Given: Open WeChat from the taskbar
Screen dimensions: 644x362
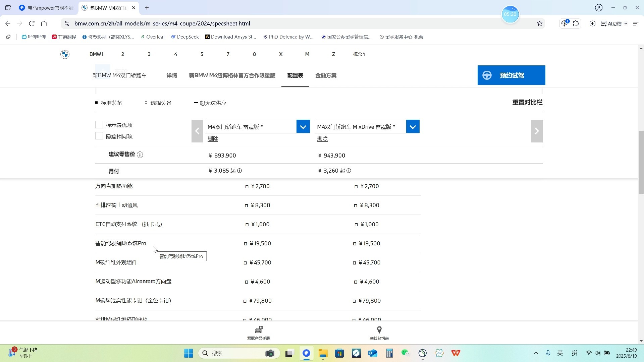Looking at the screenshot, I should coord(406,353).
